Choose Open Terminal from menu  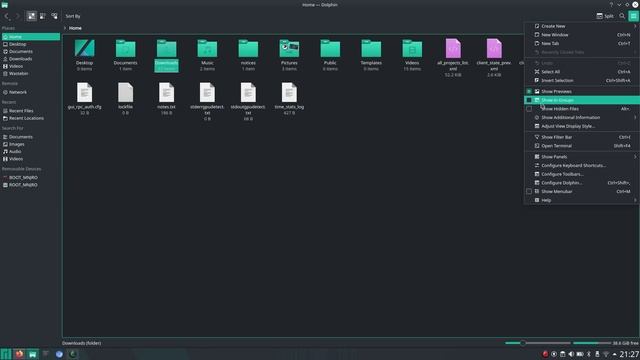click(582, 146)
